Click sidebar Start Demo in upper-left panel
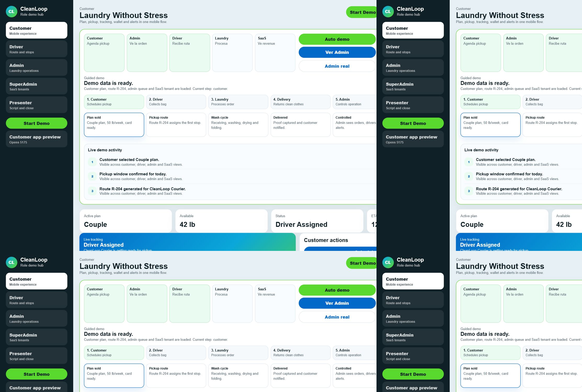The width and height of the screenshot is (582, 392). (37, 123)
